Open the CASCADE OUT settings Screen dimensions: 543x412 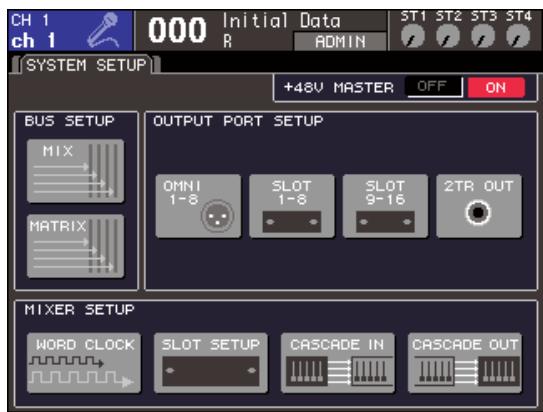tap(465, 363)
